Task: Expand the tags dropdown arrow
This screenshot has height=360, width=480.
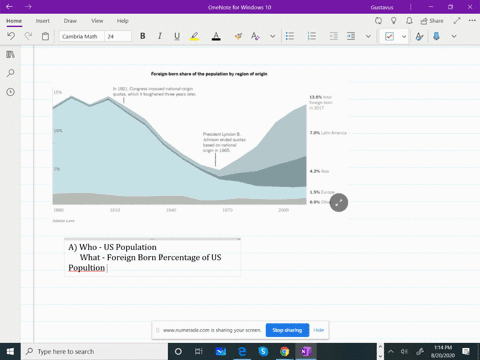Action: pyautogui.click(x=404, y=36)
